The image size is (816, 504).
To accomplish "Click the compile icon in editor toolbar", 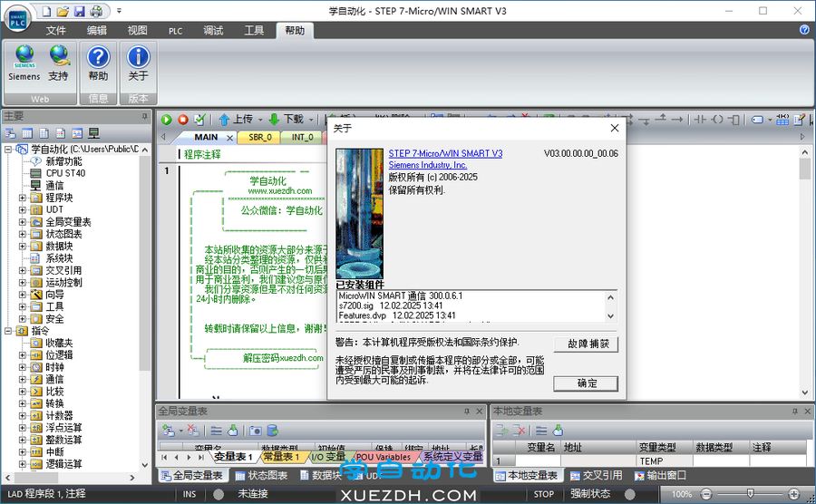I will 199,120.
